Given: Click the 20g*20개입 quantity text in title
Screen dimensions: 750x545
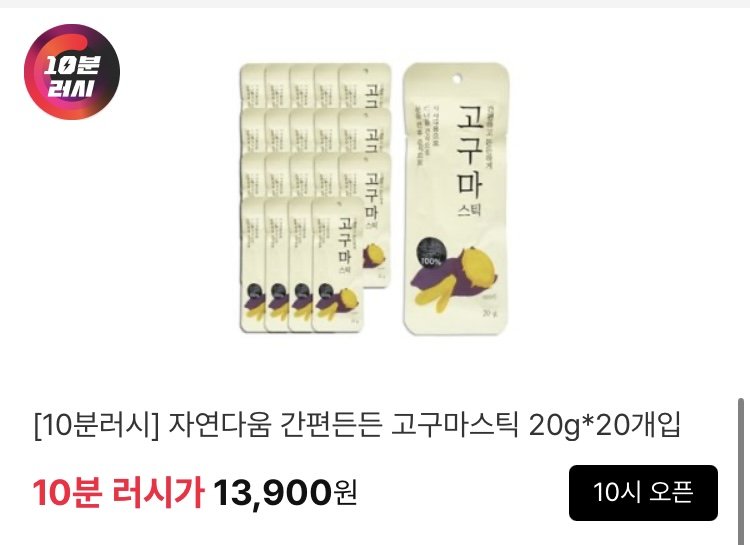Looking at the screenshot, I should [605, 425].
